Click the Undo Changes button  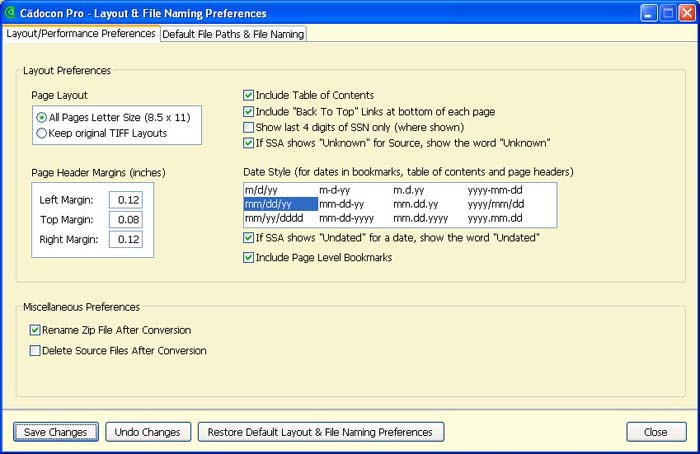[x=147, y=432]
